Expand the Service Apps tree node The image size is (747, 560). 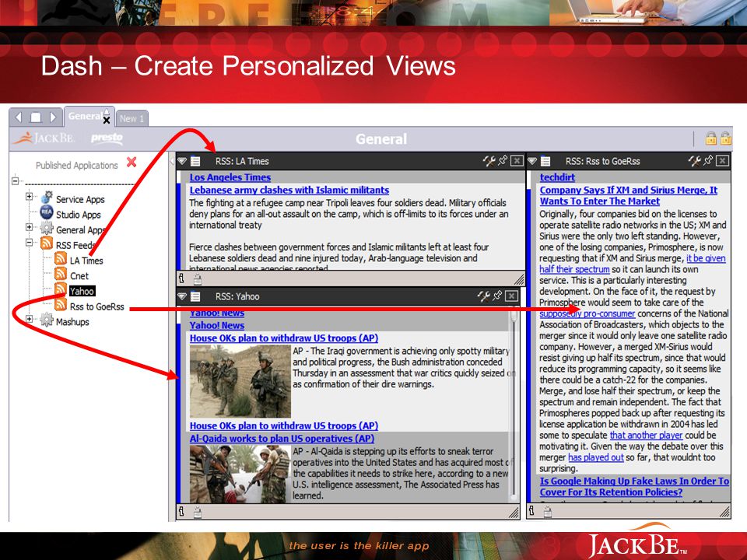coord(29,196)
